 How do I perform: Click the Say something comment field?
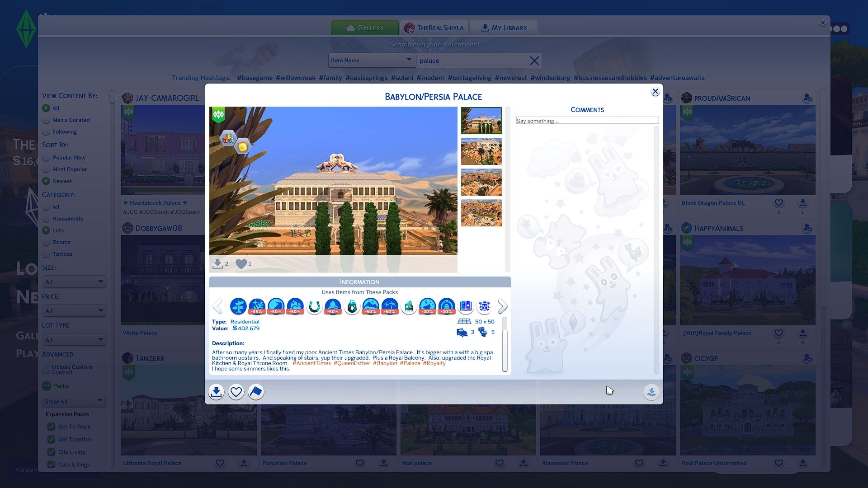(x=587, y=121)
